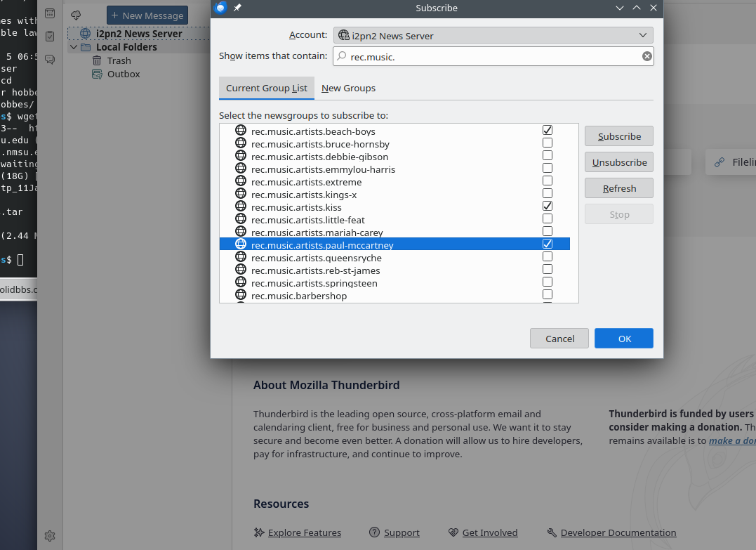This screenshot has width=756, height=550.
Task: Click the Thunderbird logo in Subscribe title bar
Action: click(x=220, y=8)
